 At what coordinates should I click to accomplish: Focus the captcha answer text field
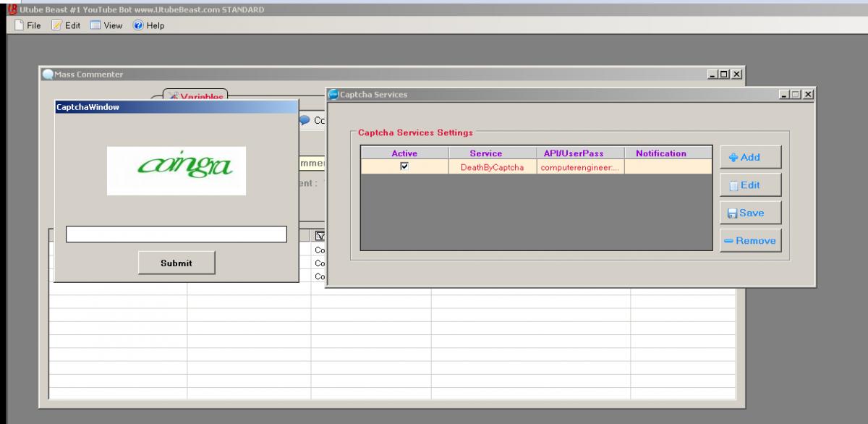coord(176,234)
